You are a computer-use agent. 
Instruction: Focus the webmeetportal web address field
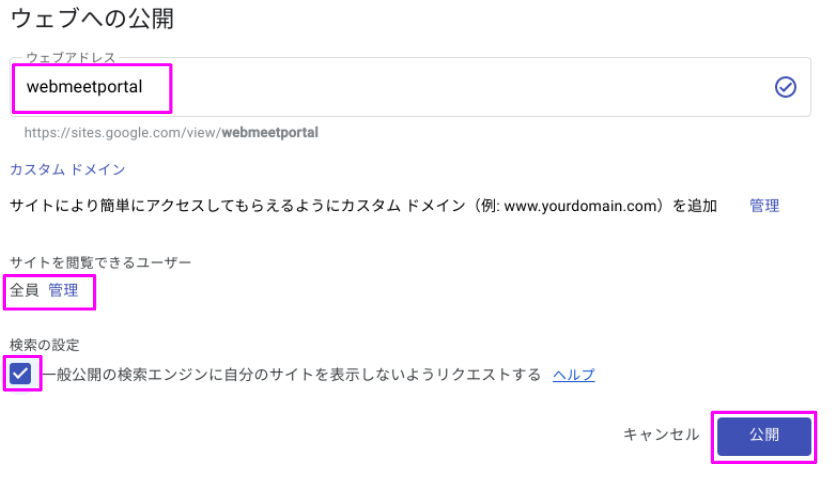(410, 87)
